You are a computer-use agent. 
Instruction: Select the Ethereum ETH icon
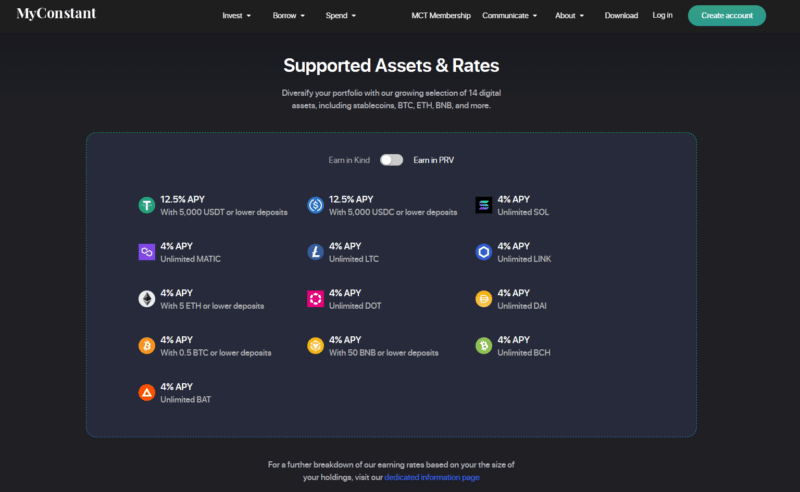[x=146, y=299]
